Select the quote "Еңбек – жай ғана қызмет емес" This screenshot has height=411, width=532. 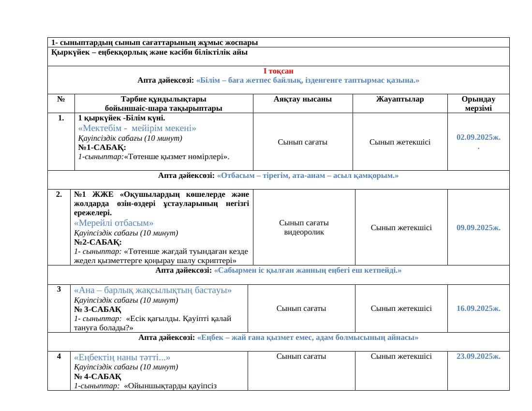click(x=308, y=337)
